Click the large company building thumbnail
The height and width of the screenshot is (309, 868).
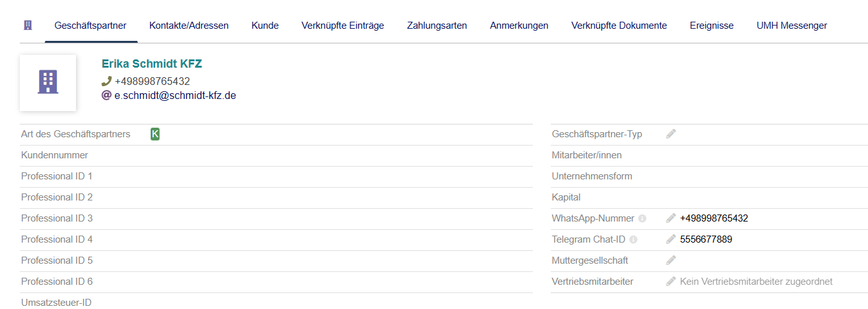pyautogui.click(x=48, y=83)
